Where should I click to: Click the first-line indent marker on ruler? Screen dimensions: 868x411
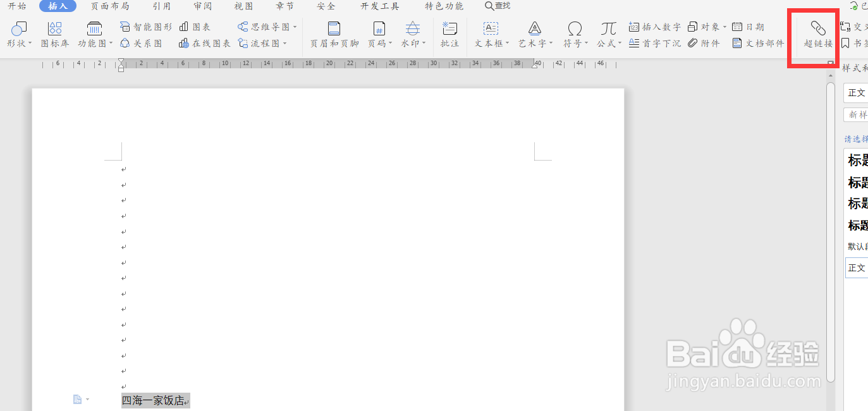(121, 61)
